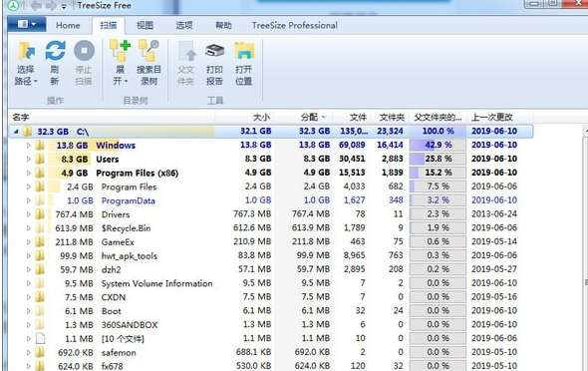Click the GameEx folder icon

click(40, 242)
